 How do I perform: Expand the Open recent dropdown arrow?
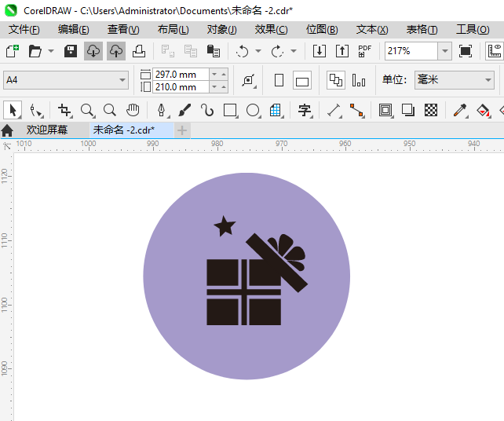point(51,51)
